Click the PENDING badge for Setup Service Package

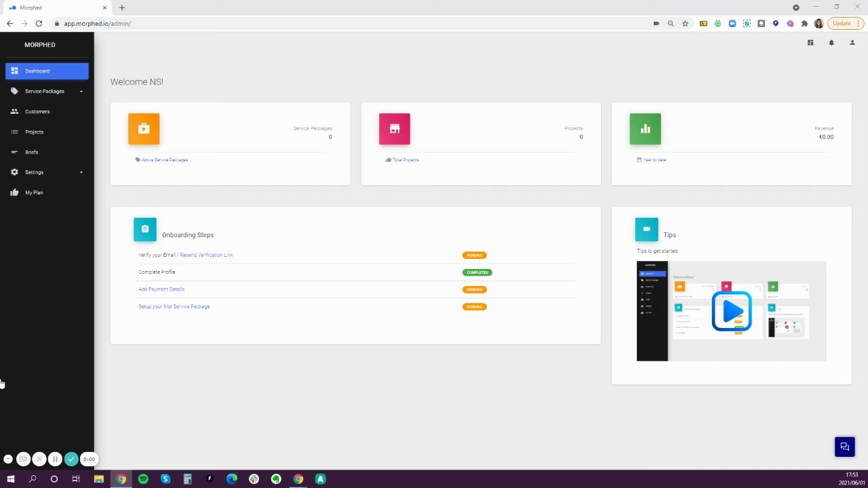click(475, 306)
